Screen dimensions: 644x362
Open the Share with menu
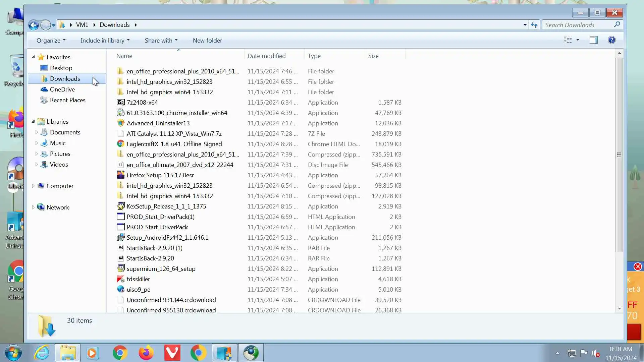click(161, 41)
